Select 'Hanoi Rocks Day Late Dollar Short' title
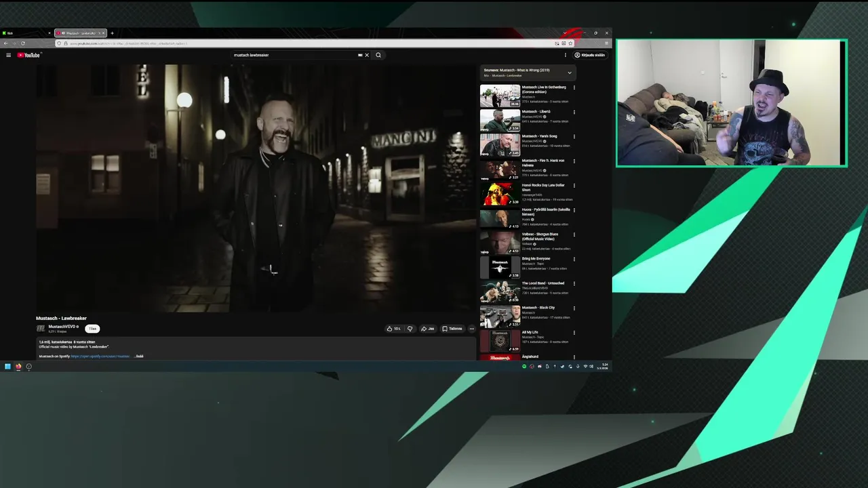This screenshot has width=868, height=488. pos(543,187)
